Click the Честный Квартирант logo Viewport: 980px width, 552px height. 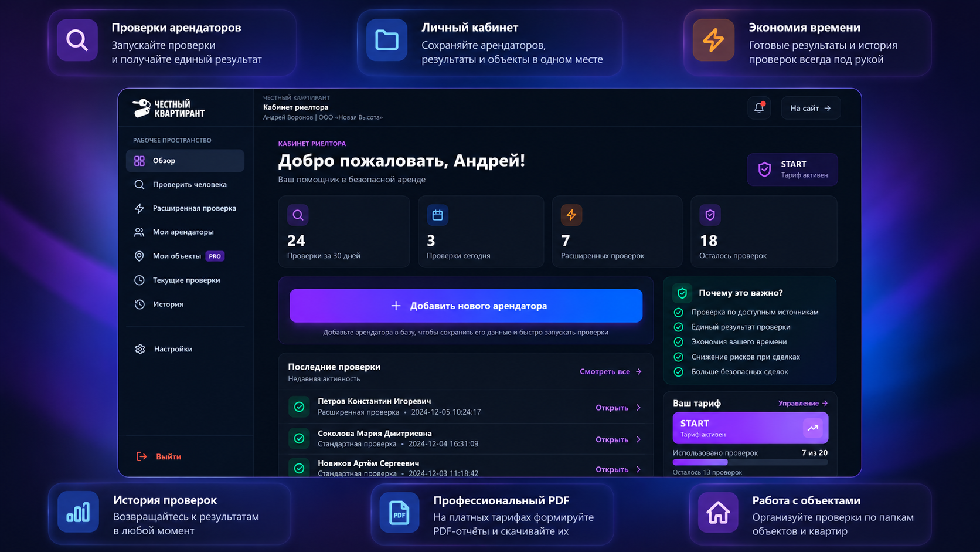pyautogui.click(x=168, y=109)
